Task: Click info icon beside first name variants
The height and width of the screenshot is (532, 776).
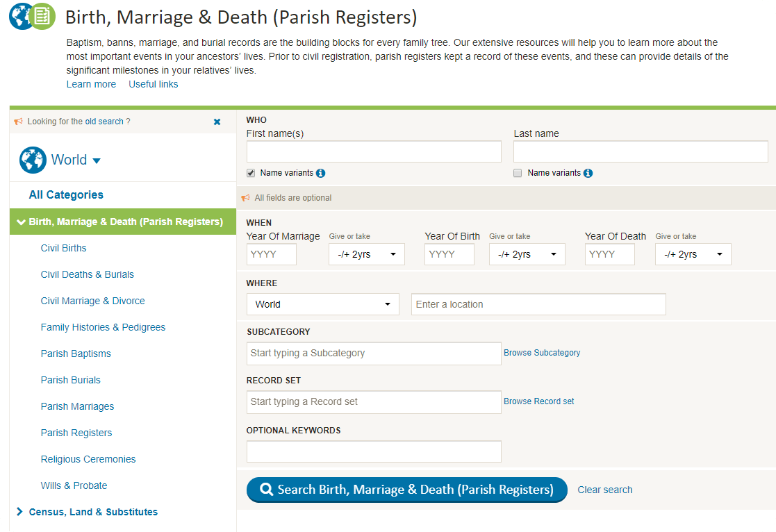Action: pos(320,173)
